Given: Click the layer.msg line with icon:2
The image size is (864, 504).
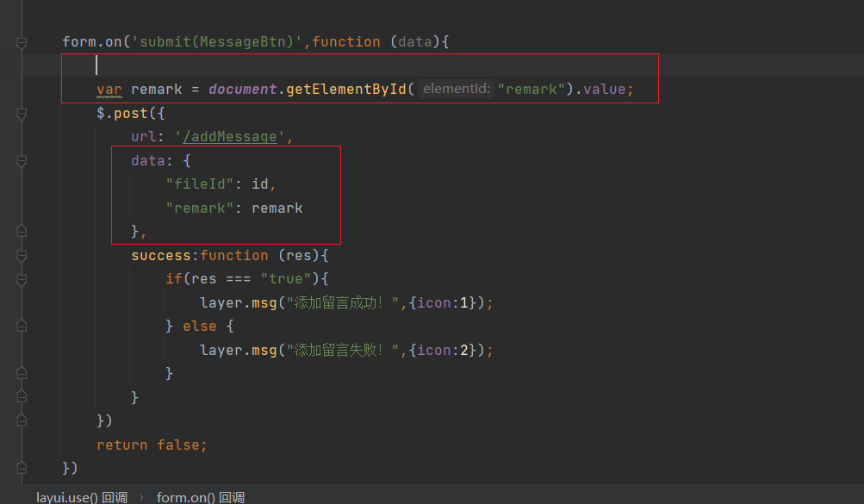Looking at the screenshot, I should [346, 351].
